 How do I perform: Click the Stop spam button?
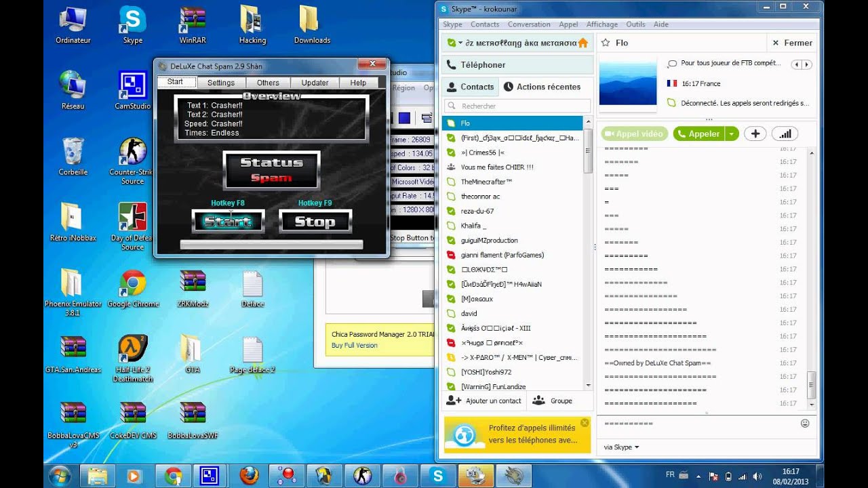(x=315, y=222)
